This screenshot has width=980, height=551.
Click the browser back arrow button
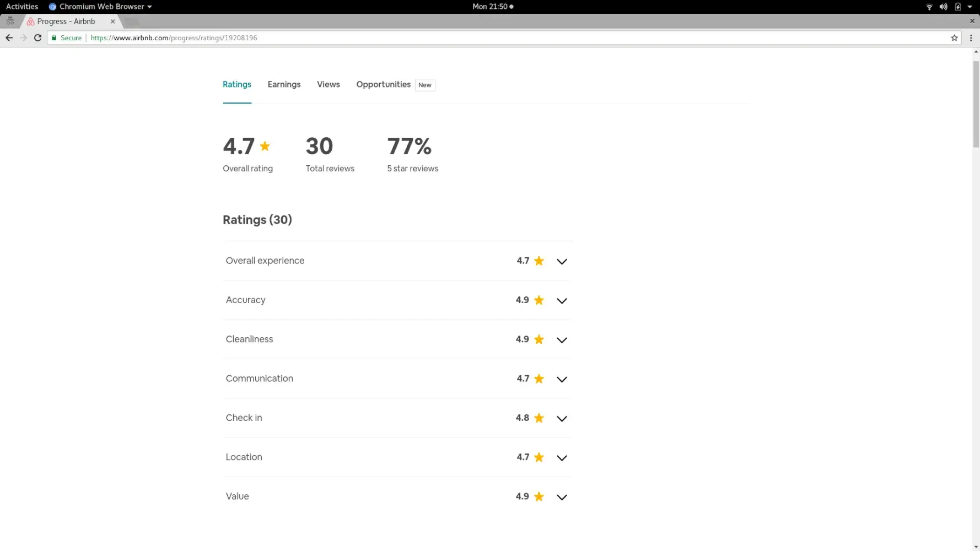pyautogui.click(x=9, y=38)
